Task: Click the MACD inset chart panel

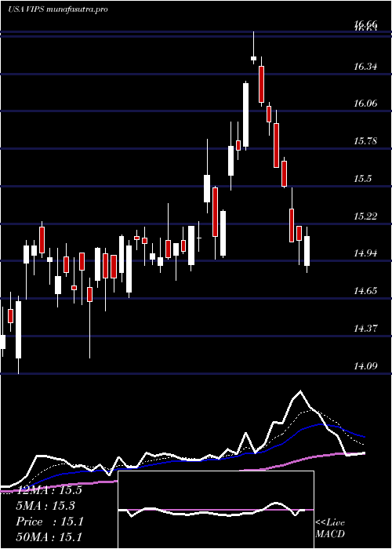Action: tap(216, 510)
